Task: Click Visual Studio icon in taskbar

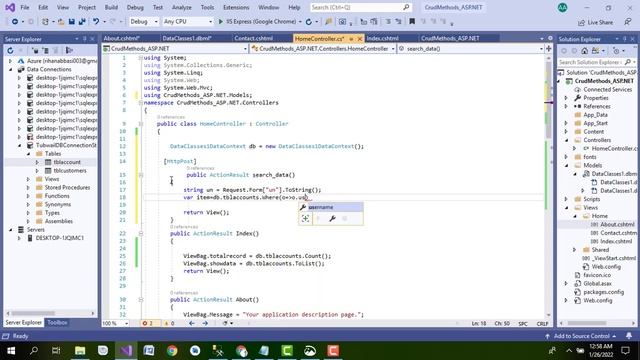Action: coord(126,351)
